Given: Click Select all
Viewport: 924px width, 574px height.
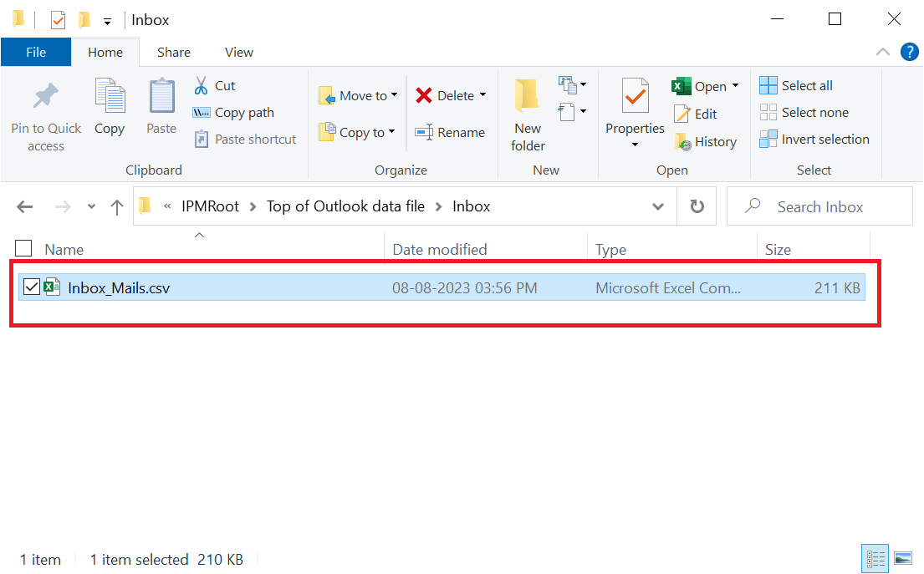Looking at the screenshot, I should 795,85.
